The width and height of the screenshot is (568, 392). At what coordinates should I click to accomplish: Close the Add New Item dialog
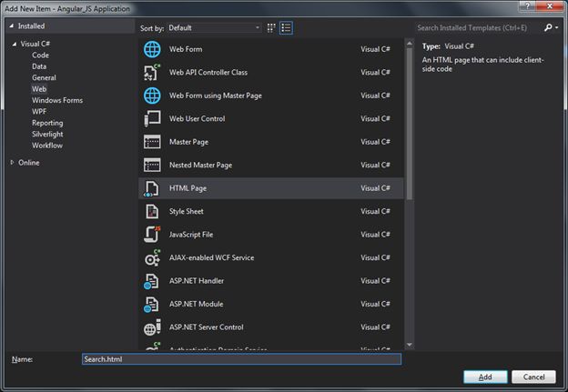click(x=550, y=5)
